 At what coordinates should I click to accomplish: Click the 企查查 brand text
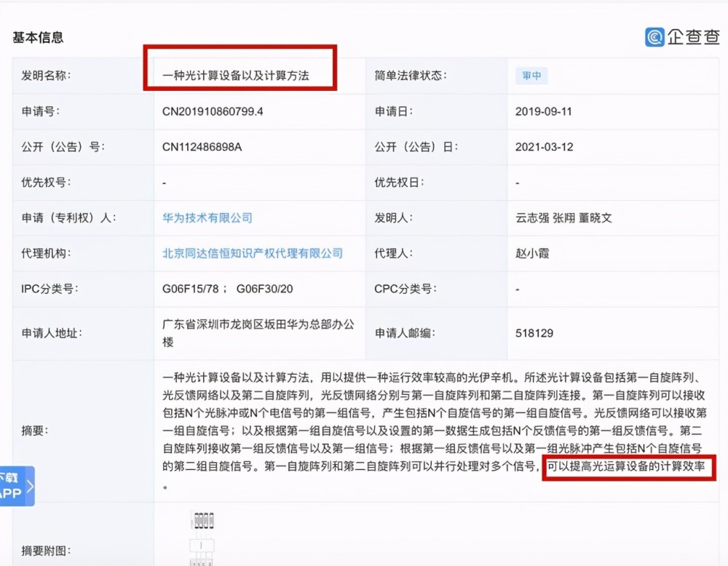[x=694, y=37]
